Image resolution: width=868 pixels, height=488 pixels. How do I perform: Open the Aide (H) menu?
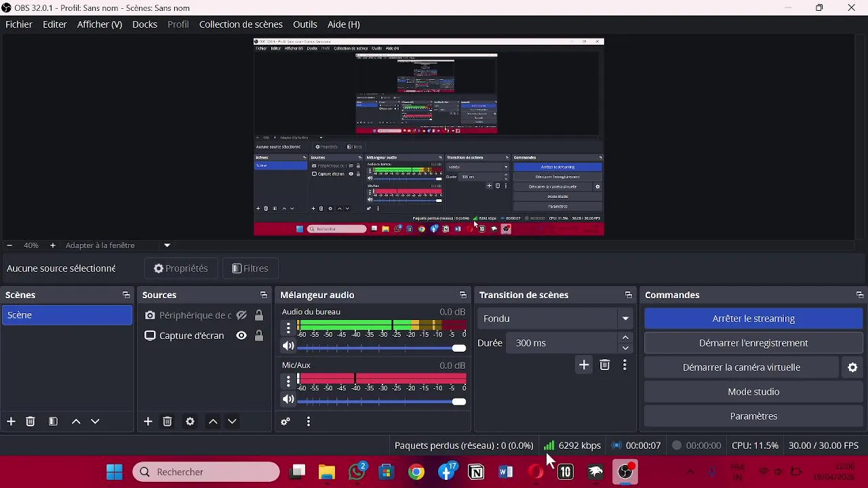[x=344, y=24]
